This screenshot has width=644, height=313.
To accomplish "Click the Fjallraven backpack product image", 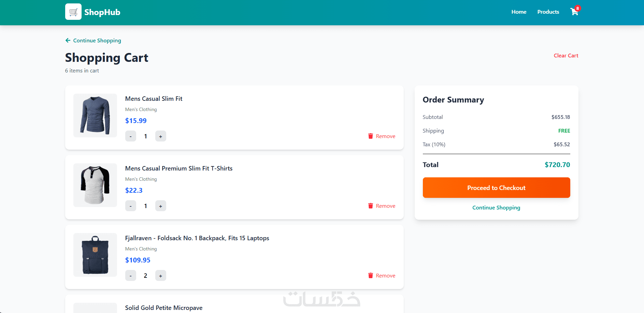I will click(95, 255).
